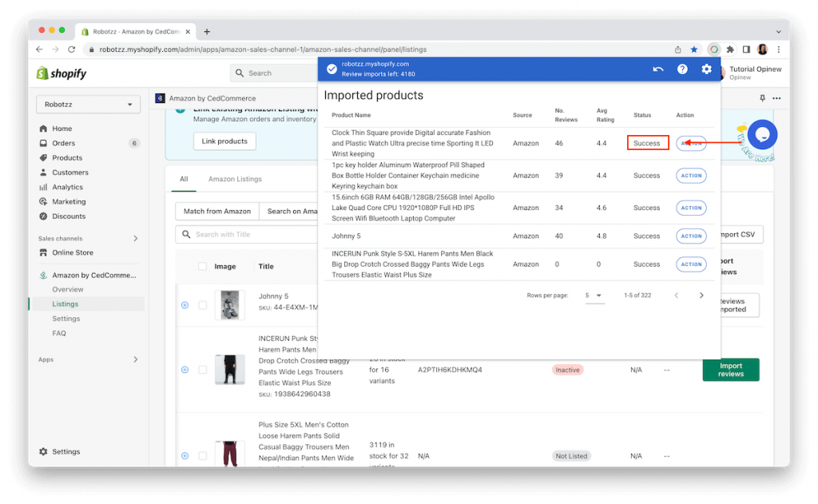Click the Link products button
The image size is (818, 504).
coord(224,141)
